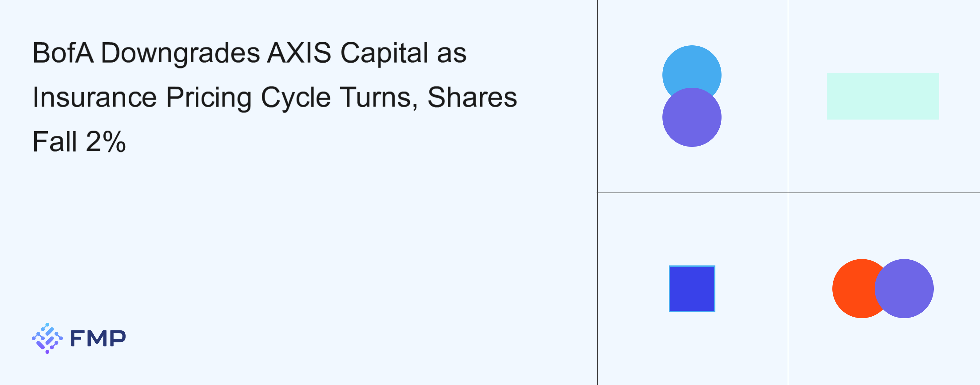Click the word "Downgrades" in the headline
This screenshot has height=385, width=980.
tap(180, 53)
